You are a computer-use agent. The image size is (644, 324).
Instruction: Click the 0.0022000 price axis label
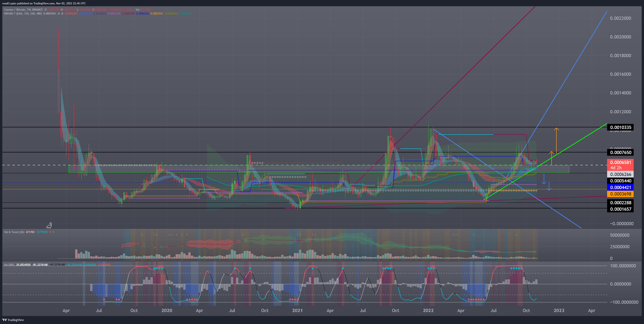[620, 18]
